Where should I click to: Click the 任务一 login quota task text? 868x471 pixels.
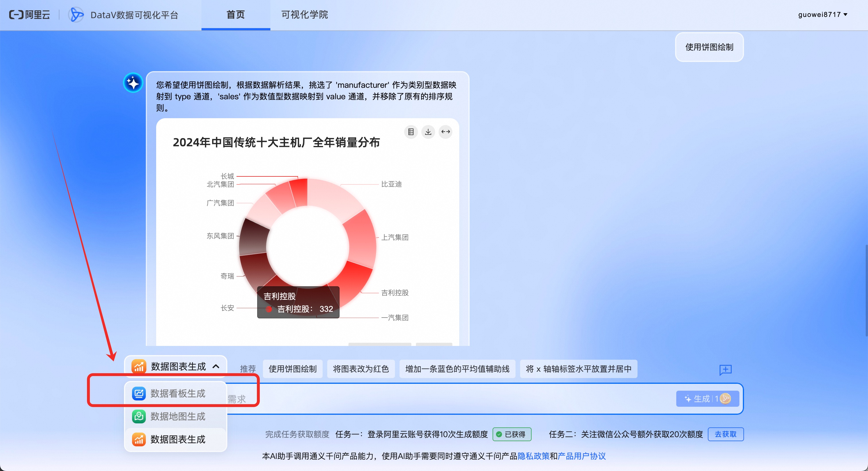coord(411,434)
